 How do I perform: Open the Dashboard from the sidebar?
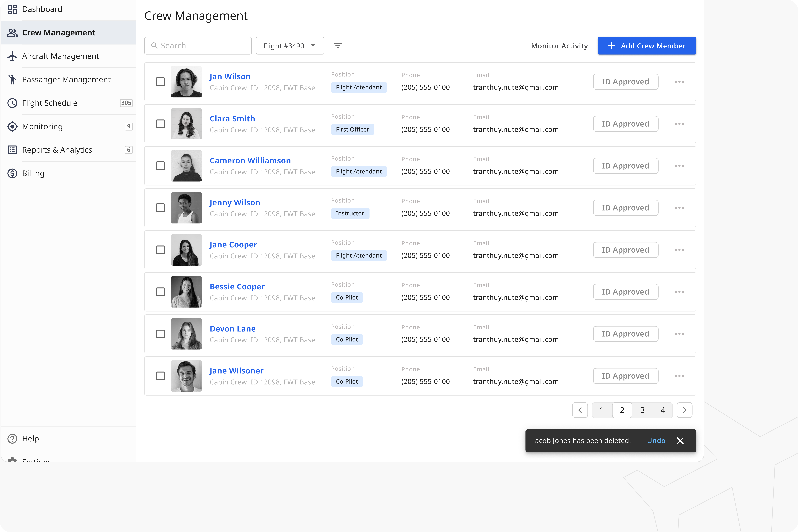[x=42, y=9]
